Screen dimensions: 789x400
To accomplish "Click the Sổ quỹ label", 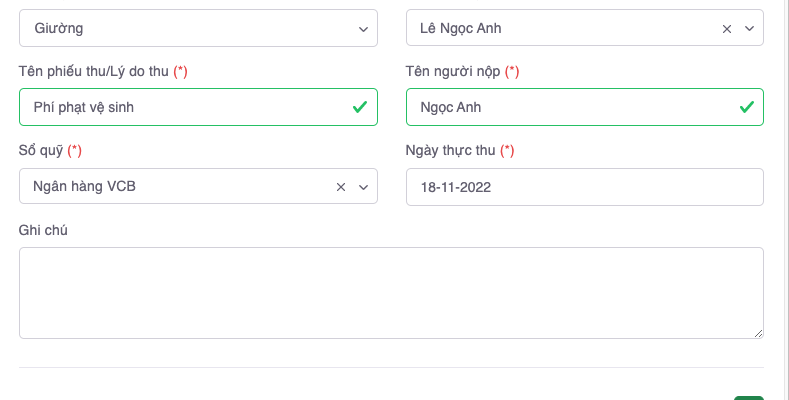I will [41, 151].
